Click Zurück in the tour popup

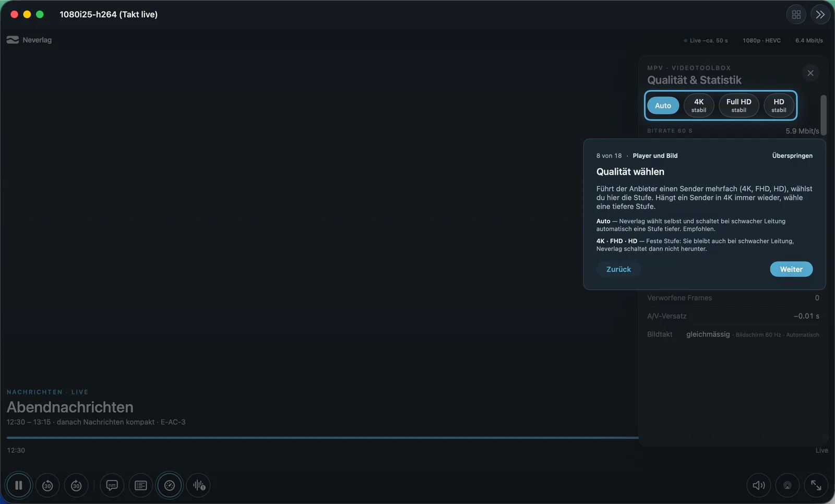618,269
